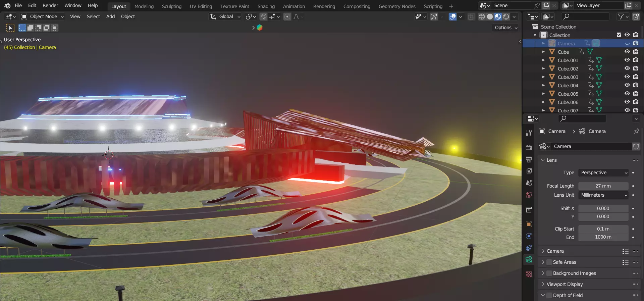Screen dimensions: 644x301
Task: Toggle proportional editing icon
Action: [x=287, y=16]
